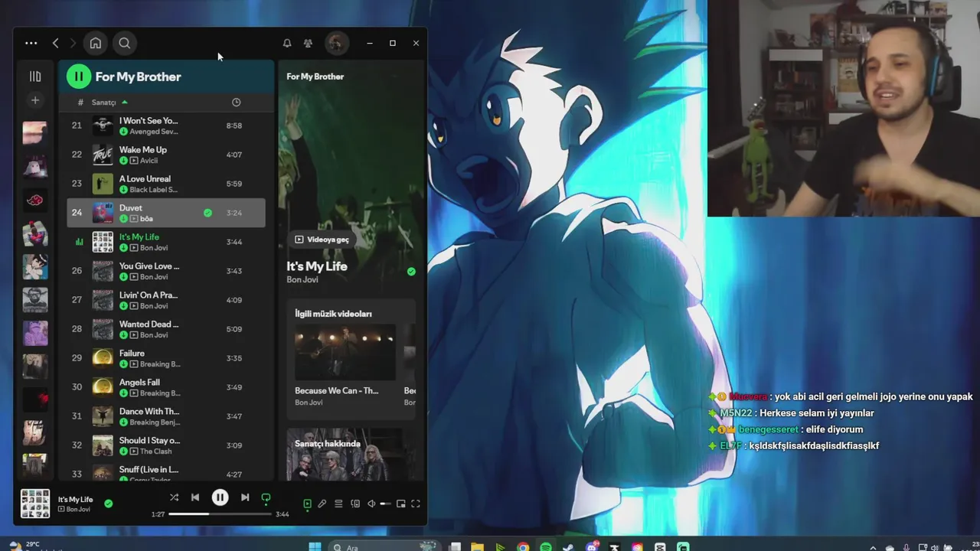Open Spotify three-dots menu
The image size is (980, 551).
31,44
